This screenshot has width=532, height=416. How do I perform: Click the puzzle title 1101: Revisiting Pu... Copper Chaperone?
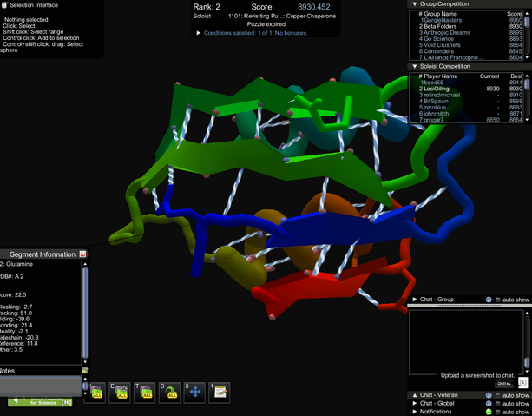coord(282,16)
